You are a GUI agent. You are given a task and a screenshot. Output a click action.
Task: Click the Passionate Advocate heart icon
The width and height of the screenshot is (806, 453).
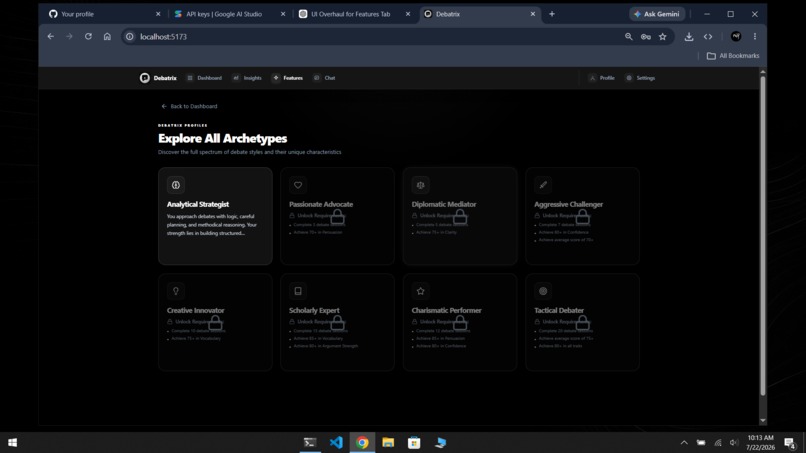coord(298,185)
